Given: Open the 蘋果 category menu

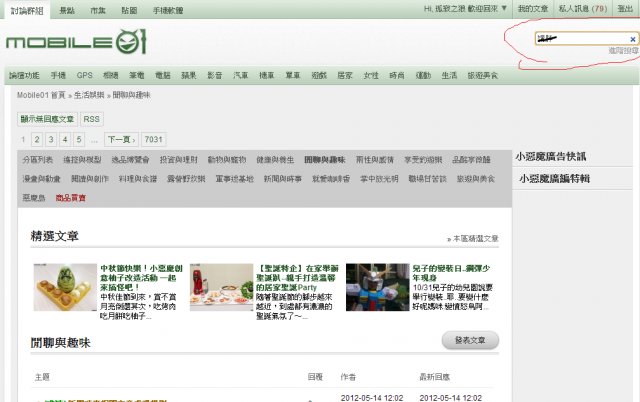Looking at the screenshot, I should (189, 76).
